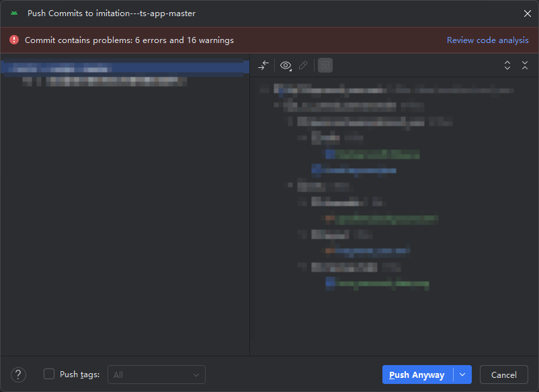Close the Push Commits dialog

pyautogui.click(x=527, y=13)
